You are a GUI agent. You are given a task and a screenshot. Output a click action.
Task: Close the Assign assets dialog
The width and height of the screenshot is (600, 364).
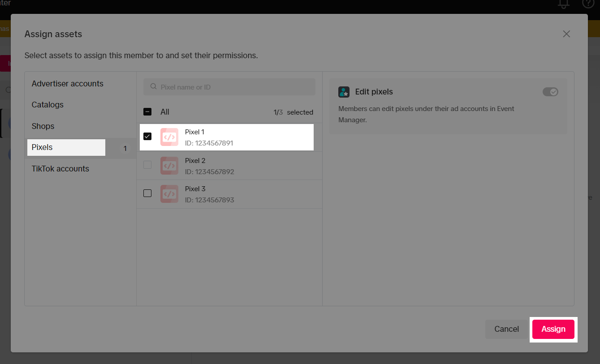coord(566,34)
